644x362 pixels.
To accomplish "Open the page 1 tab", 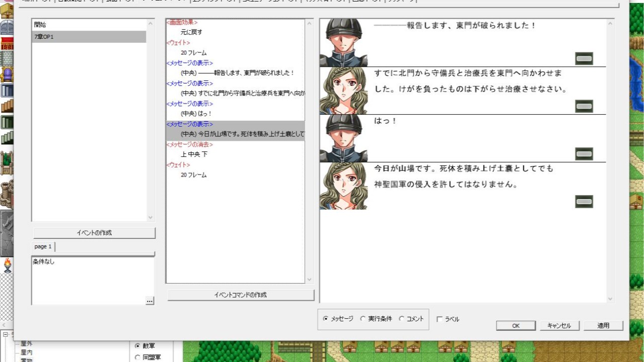I will click(42, 246).
